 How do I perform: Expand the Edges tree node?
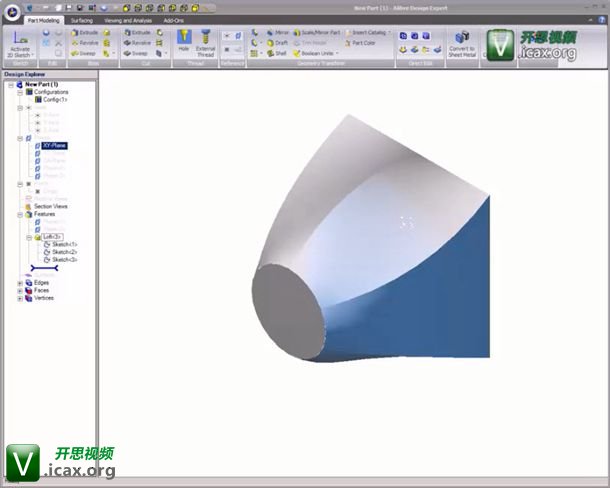tap(20, 283)
